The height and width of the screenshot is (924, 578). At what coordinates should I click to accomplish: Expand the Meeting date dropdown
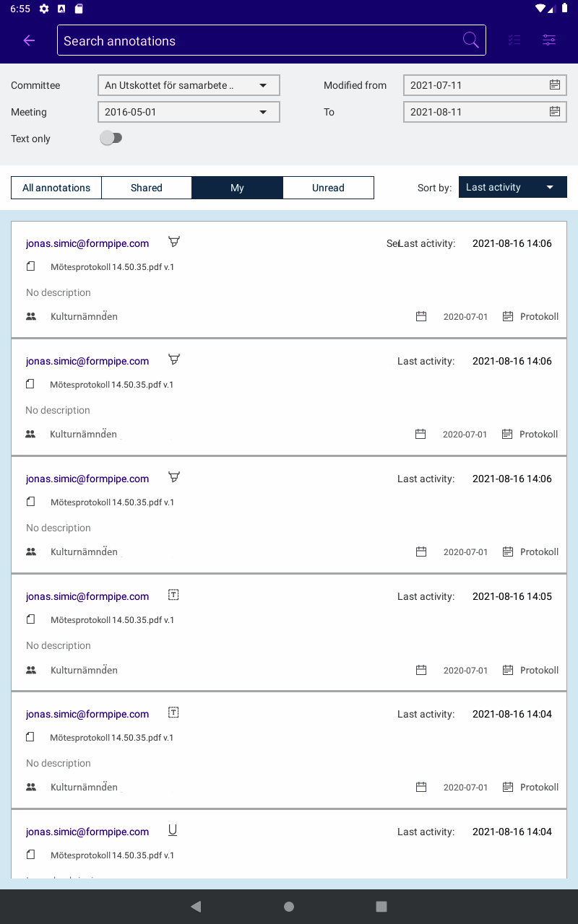coord(189,112)
